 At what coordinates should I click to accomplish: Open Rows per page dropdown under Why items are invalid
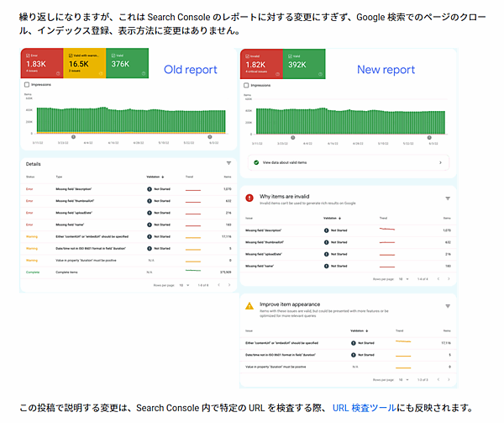click(x=404, y=279)
